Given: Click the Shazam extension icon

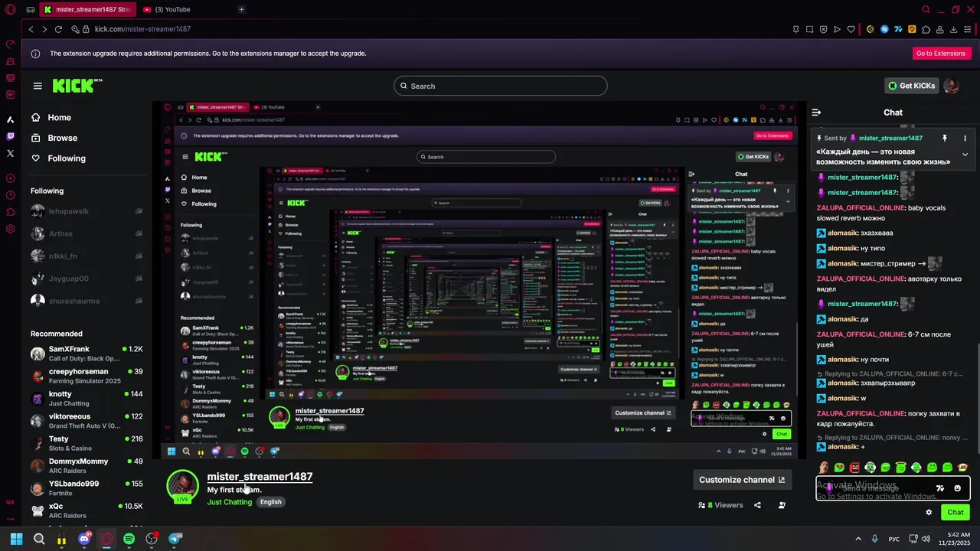Looking at the screenshot, I should 884,29.
